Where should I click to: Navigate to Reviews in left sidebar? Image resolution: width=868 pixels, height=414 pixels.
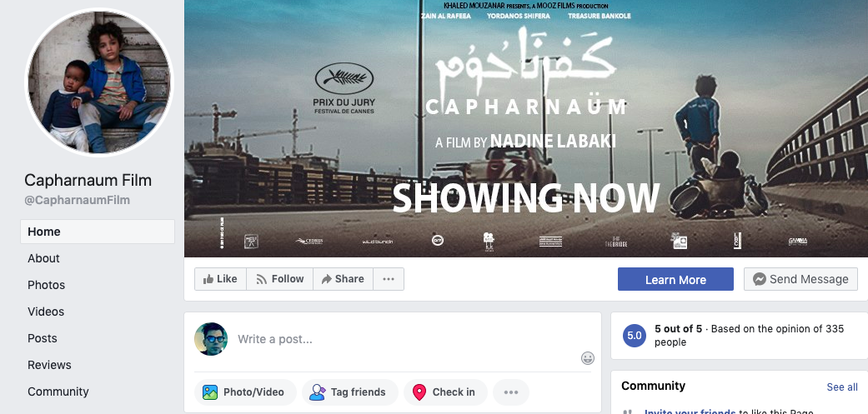tap(49, 365)
